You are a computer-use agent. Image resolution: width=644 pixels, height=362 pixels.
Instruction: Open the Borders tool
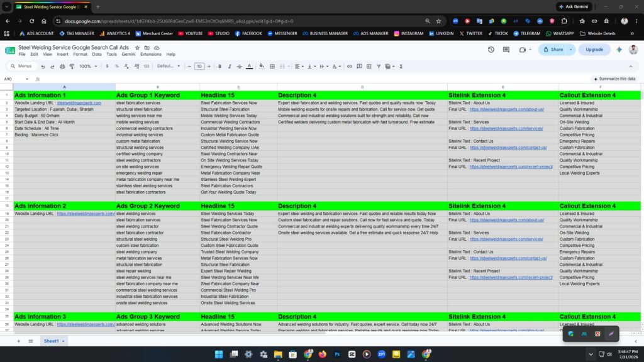(x=272, y=66)
